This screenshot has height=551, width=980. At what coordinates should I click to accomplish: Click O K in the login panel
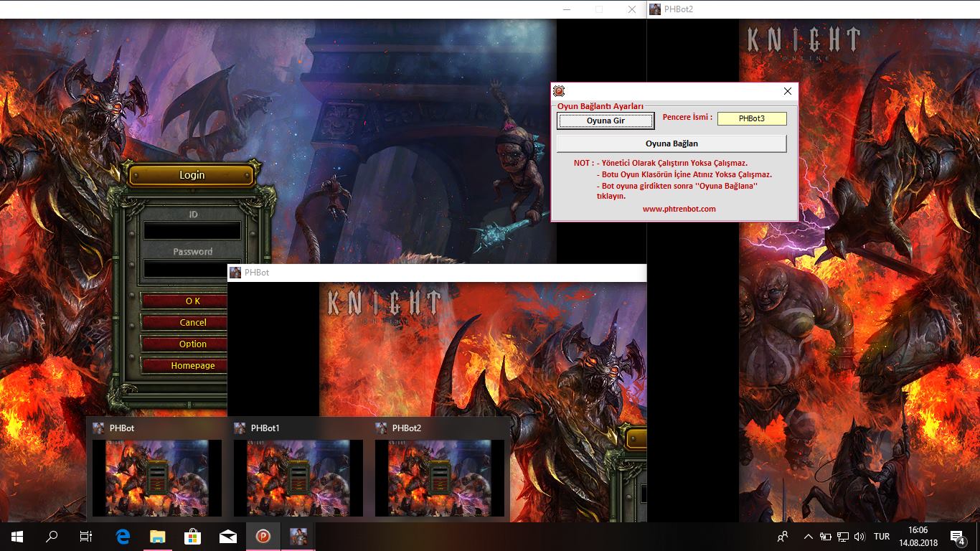(185, 301)
